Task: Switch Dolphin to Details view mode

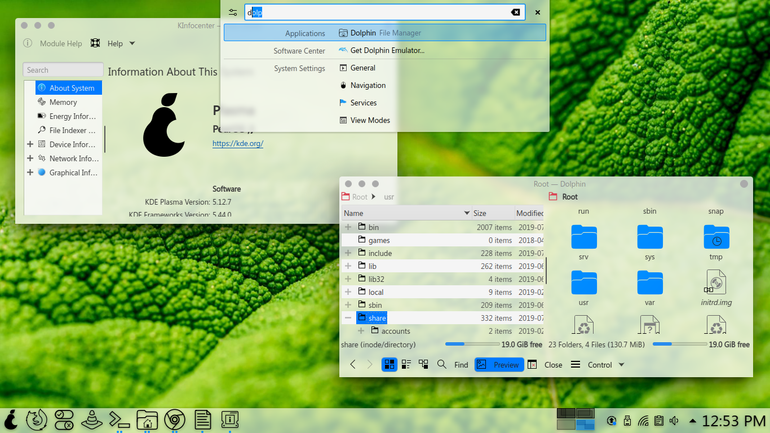Action: coord(423,365)
